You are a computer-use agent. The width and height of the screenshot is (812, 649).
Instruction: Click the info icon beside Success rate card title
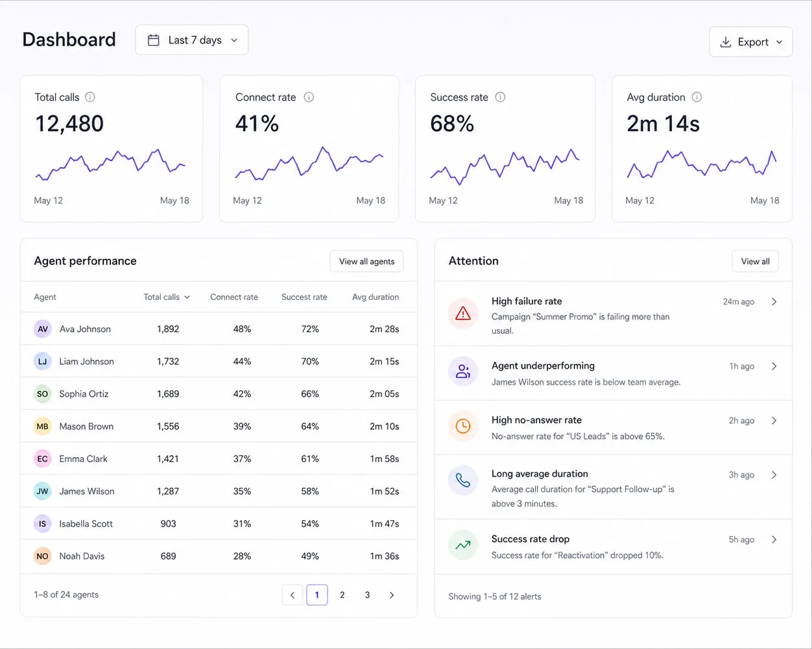click(500, 97)
